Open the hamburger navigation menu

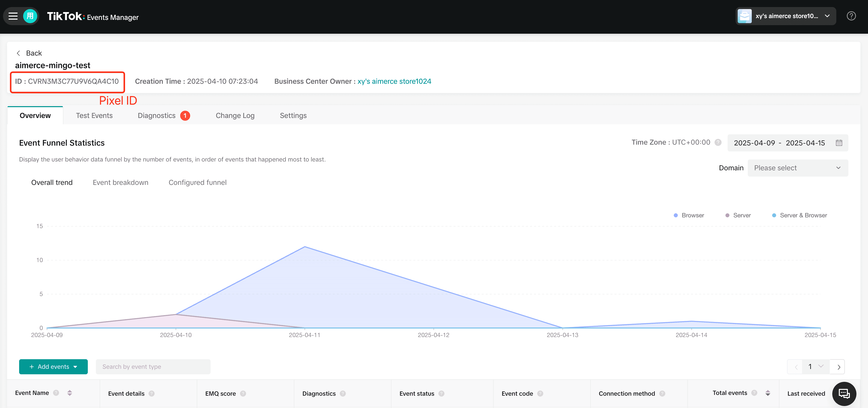coord(13,16)
